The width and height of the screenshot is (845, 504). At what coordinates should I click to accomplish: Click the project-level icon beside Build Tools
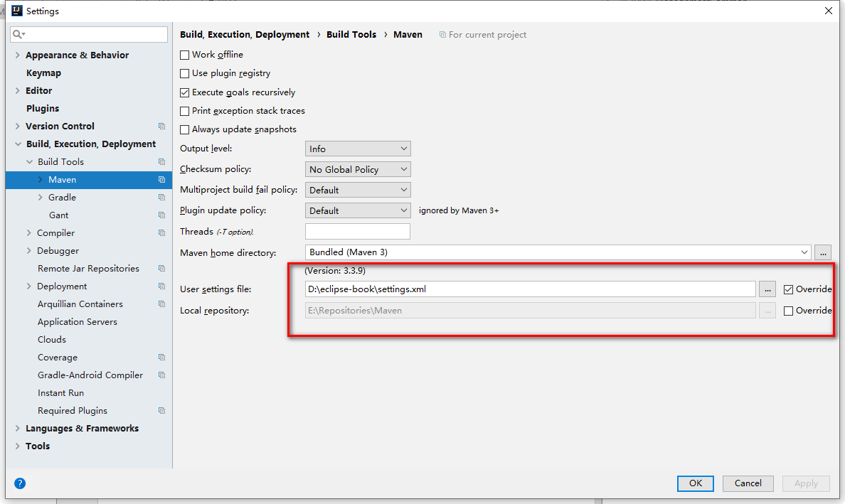pyautogui.click(x=161, y=161)
